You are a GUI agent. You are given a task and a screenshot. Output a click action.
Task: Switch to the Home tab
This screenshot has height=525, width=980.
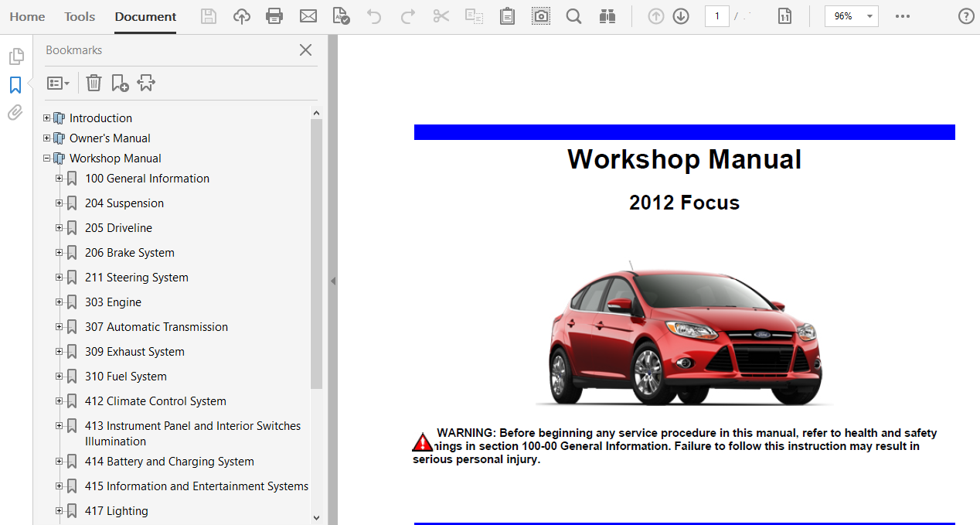tap(27, 16)
